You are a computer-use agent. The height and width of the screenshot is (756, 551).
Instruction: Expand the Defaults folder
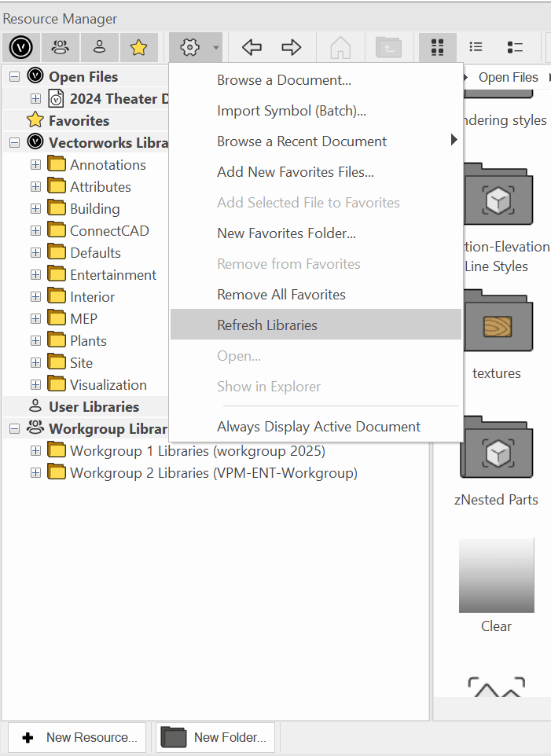35,252
